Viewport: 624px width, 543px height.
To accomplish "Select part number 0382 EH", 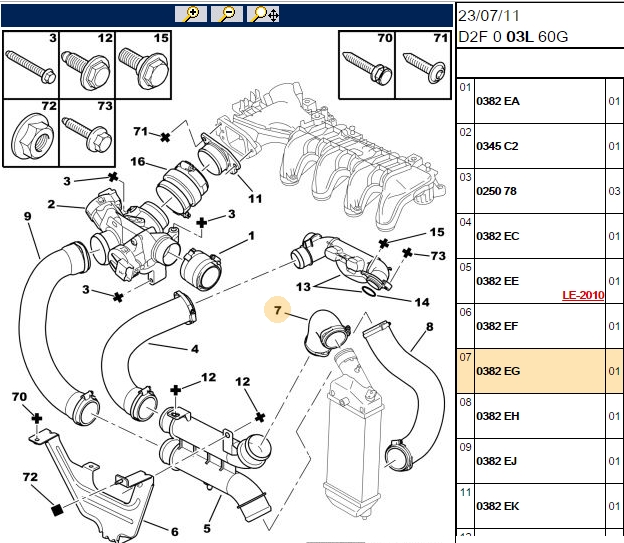I will click(x=498, y=416).
